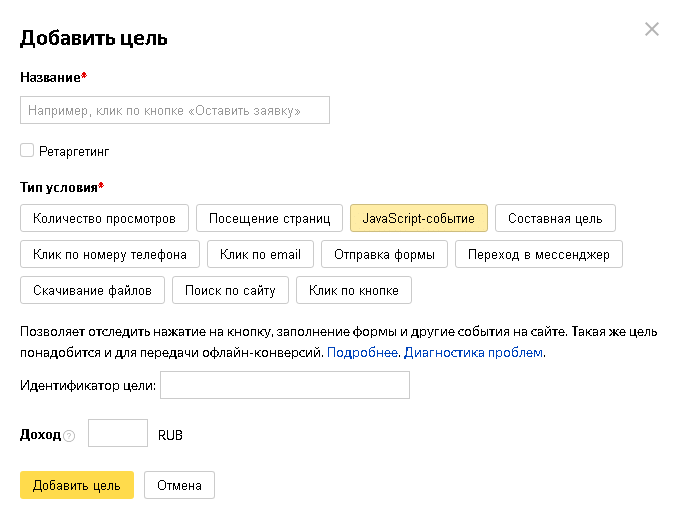Choose Клик по email option

pos(260,254)
